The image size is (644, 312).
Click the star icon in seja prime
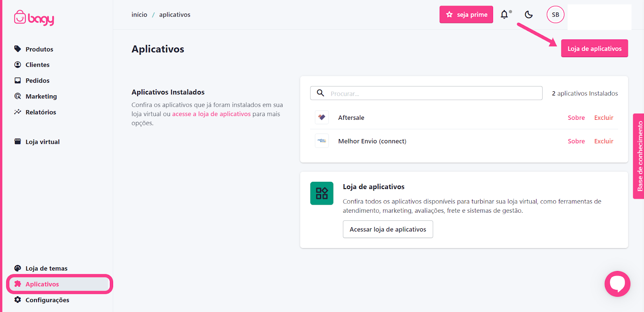[x=450, y=14]
